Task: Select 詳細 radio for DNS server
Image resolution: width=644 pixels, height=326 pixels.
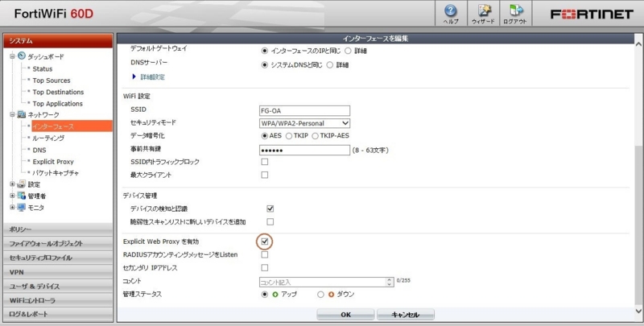Action: point(330,65)
